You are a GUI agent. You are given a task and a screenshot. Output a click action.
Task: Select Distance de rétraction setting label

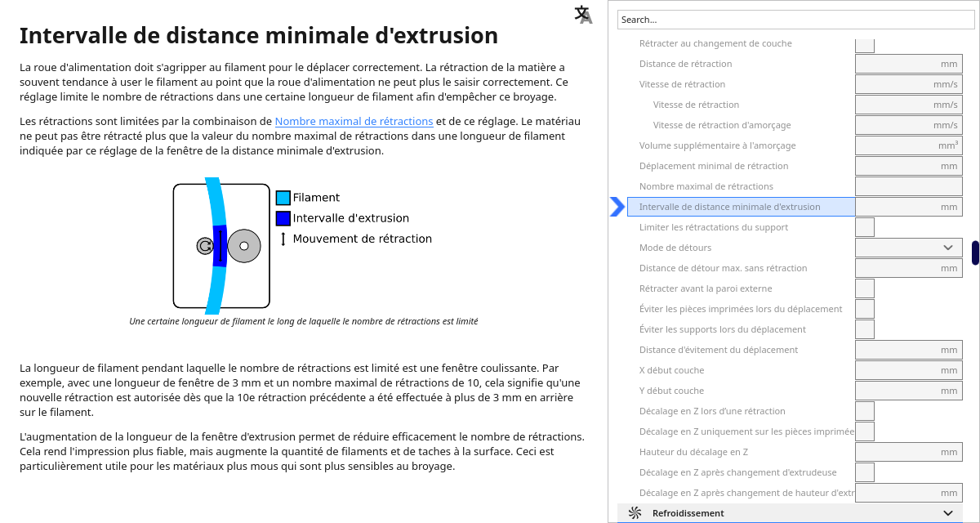685,64
